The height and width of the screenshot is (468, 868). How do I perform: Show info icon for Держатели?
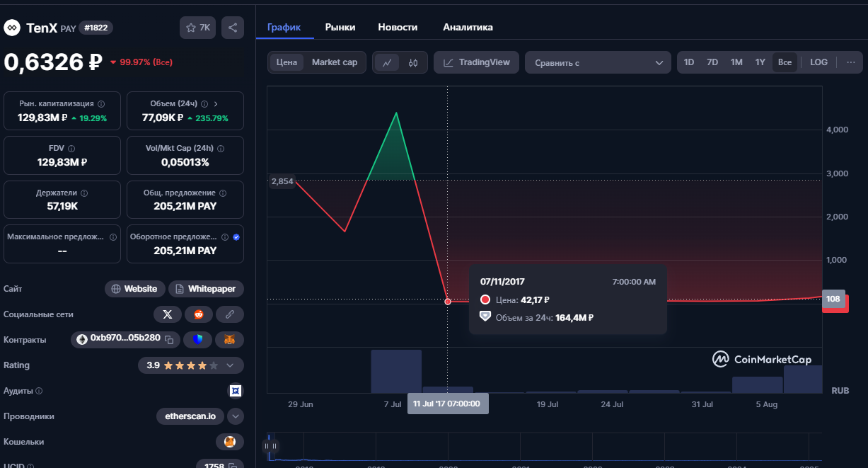tap(84, 193)
